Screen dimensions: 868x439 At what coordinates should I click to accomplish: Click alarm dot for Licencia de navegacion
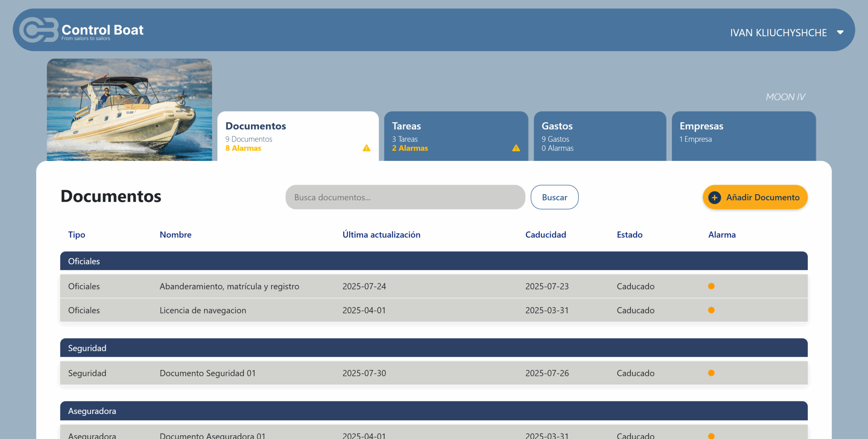(711, 310)
